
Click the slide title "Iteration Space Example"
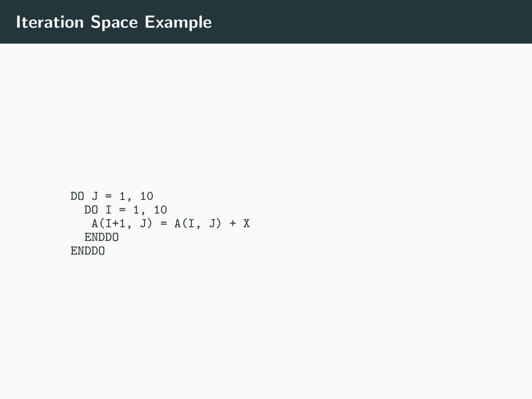tap(114, 22)
